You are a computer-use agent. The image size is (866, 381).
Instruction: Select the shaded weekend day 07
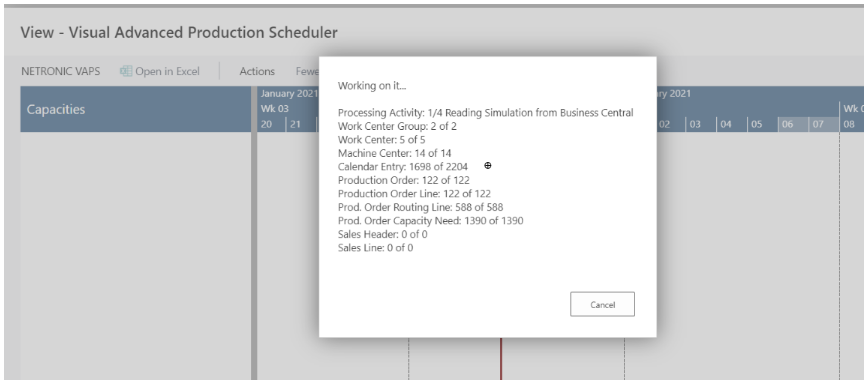(x=817, y=124)
